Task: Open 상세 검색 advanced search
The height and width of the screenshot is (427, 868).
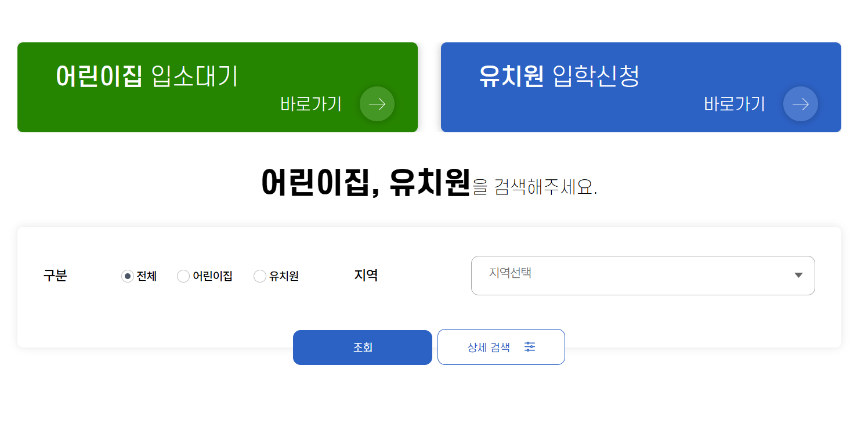Action: click(x=501, y=347)
